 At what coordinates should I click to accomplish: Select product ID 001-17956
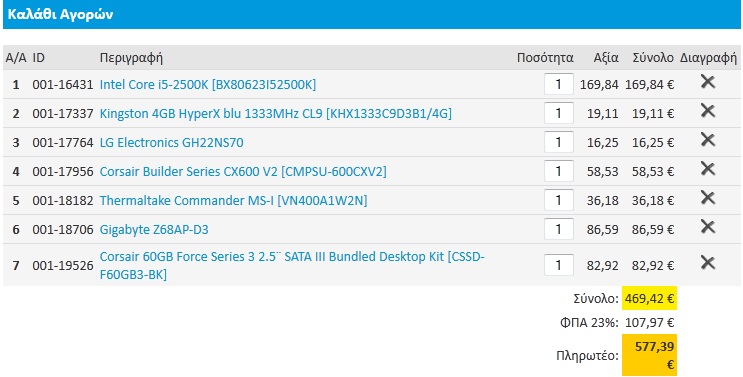[x=63, y=171]
